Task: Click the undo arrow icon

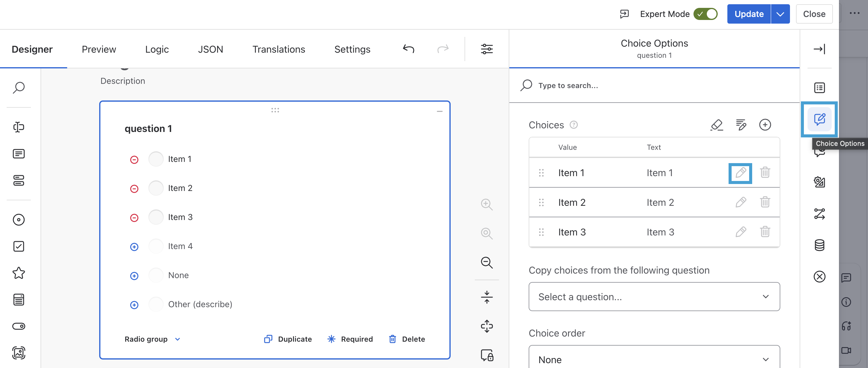Action: pos(408,49)
